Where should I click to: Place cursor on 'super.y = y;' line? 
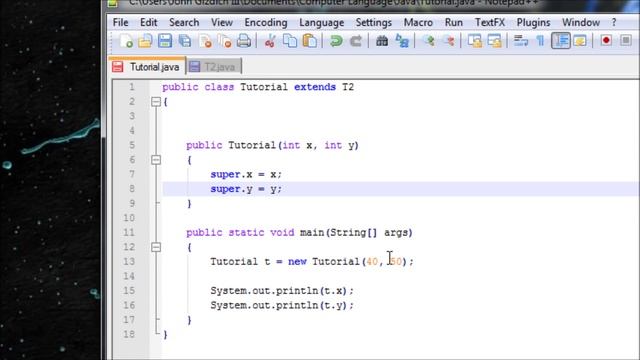pyautogui.click(x=246, y=189)
